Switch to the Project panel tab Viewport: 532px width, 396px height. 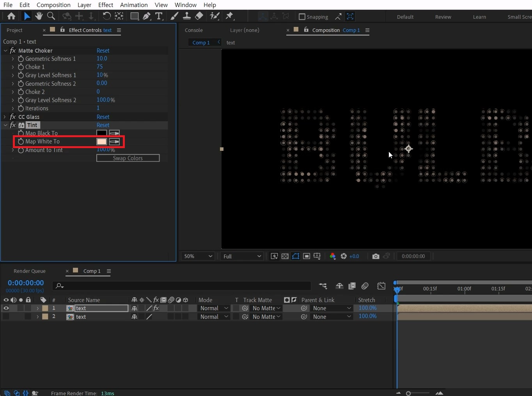14,30
